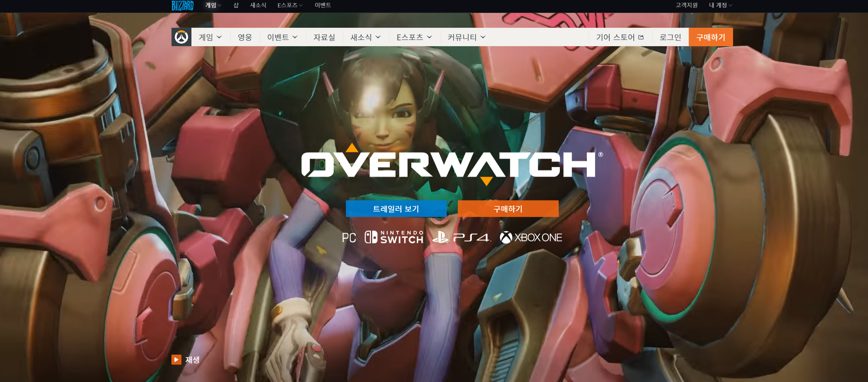Go to the 자료실 media page

[324, 37]
